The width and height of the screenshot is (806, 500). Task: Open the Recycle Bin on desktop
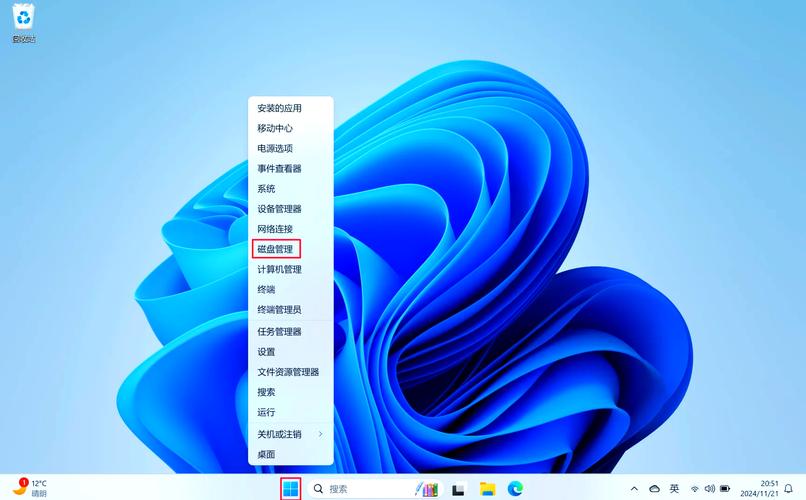click(x=23, y=22)
